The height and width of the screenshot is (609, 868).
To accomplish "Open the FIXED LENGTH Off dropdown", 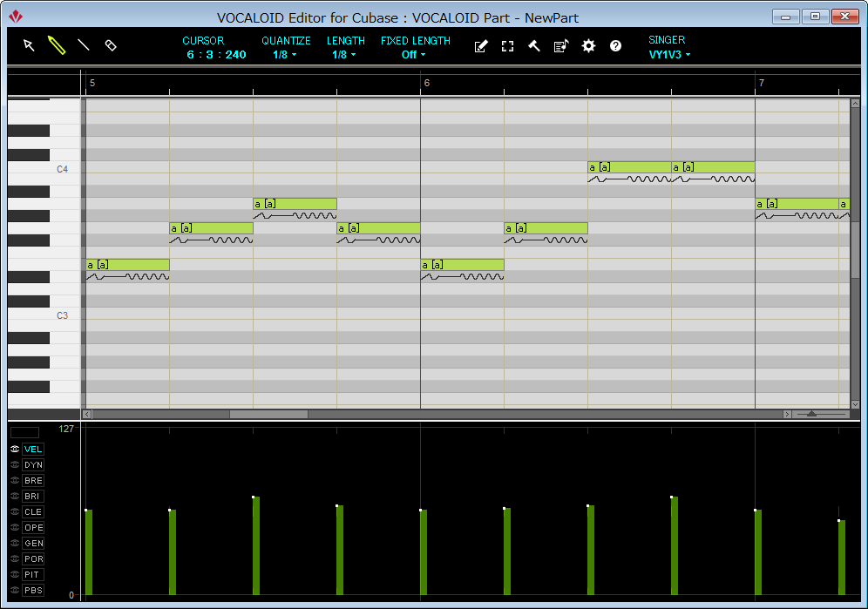I will (413, 55).
